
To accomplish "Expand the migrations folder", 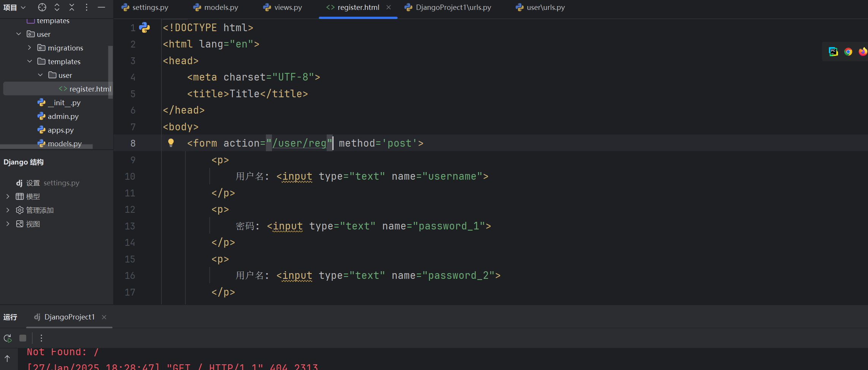I will (x=30, y=48).
